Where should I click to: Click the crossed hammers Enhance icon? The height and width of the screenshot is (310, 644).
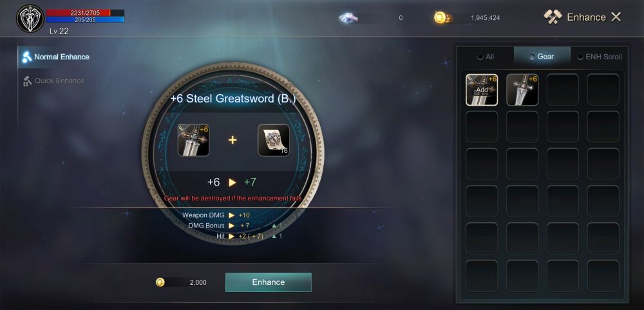point(553,17)
